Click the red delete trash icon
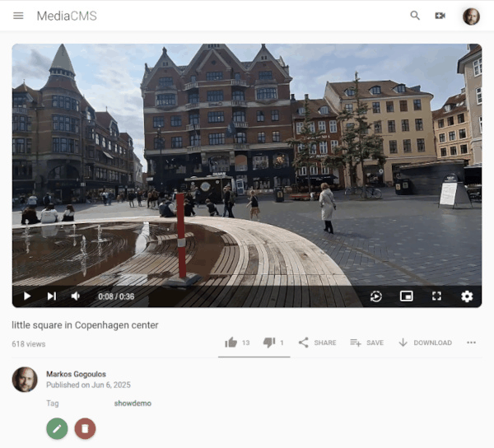Image resolution: width=494 pixels, height=448 pixels. (85, 428)
